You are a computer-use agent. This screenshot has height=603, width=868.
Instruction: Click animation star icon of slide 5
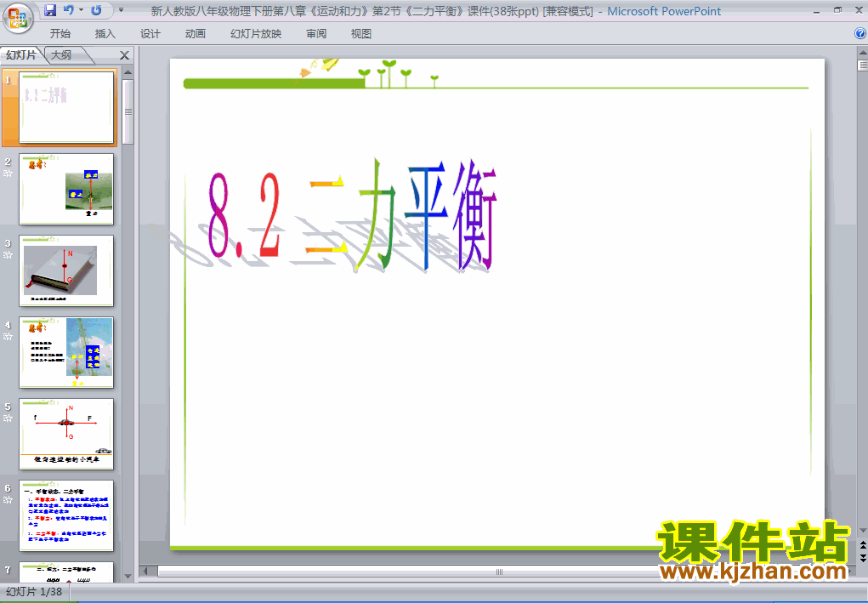8,418
